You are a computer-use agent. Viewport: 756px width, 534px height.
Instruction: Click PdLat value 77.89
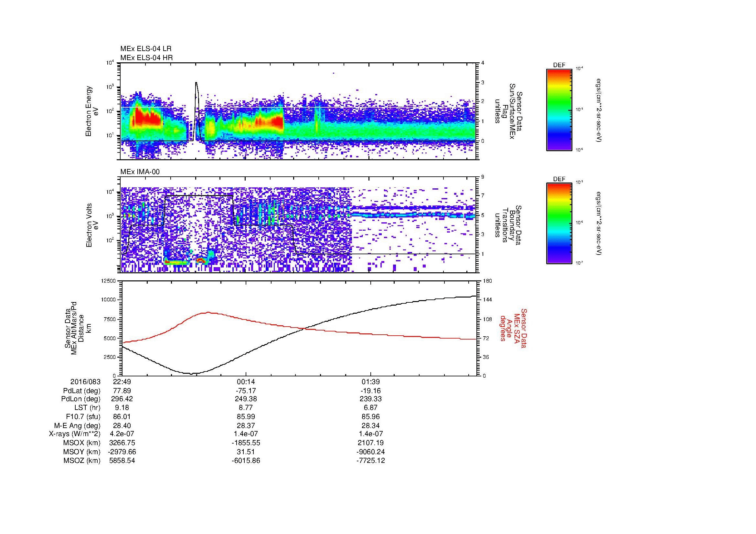click(122, 391)
